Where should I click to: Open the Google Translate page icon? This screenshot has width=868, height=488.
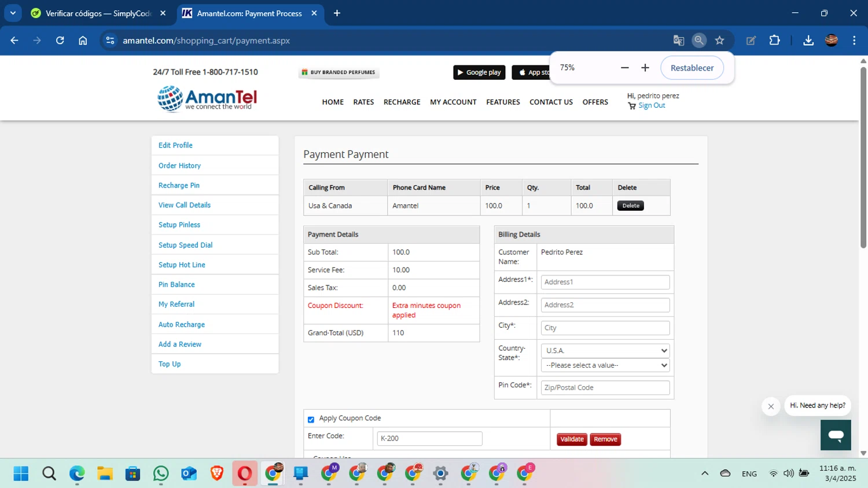[679, 41]
